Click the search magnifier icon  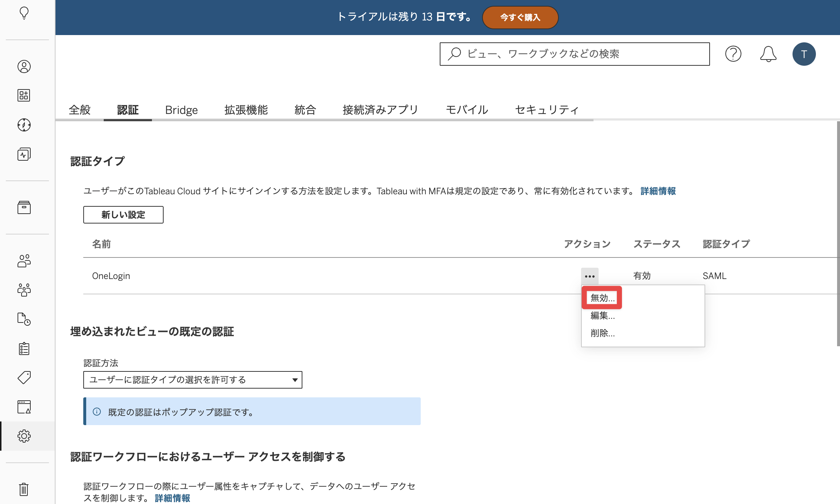(454, 54)
